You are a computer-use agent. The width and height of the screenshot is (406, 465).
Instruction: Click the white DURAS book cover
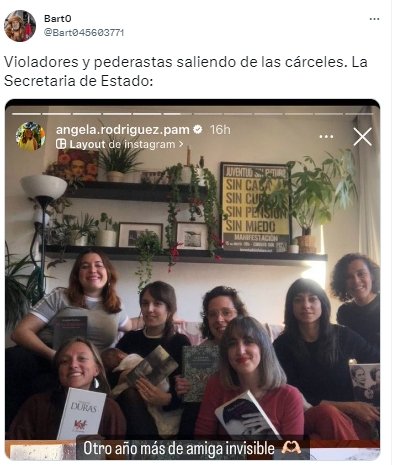click(82, 414)
